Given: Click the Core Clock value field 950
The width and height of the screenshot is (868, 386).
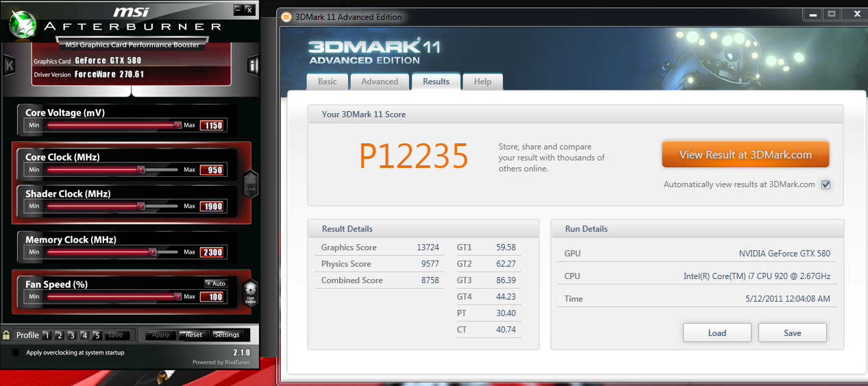Looking at the screenshot, I should click(x=212, y=170).
